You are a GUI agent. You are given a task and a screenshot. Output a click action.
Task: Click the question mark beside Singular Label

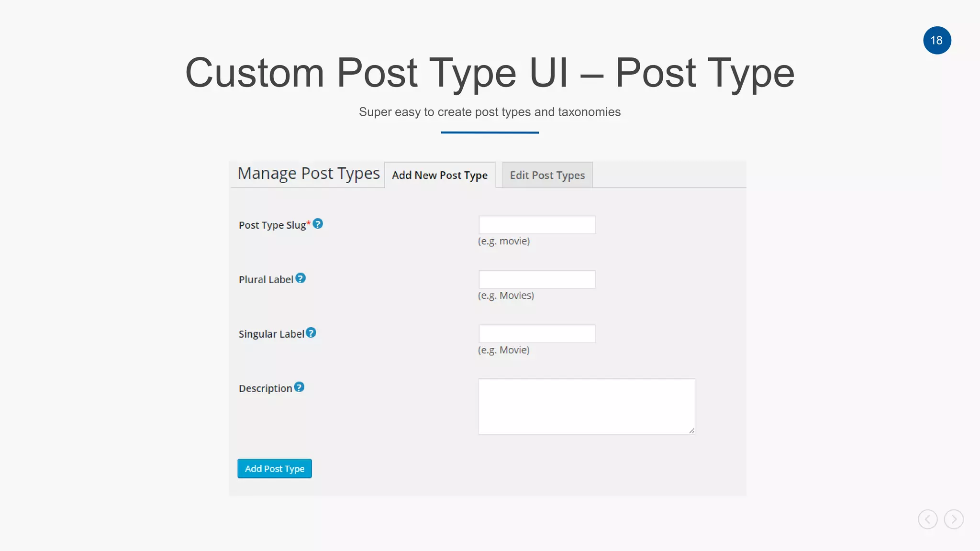coord(311,332)
